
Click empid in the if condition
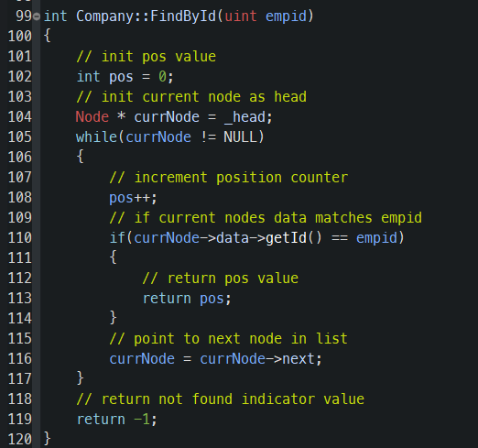[376, 238]
